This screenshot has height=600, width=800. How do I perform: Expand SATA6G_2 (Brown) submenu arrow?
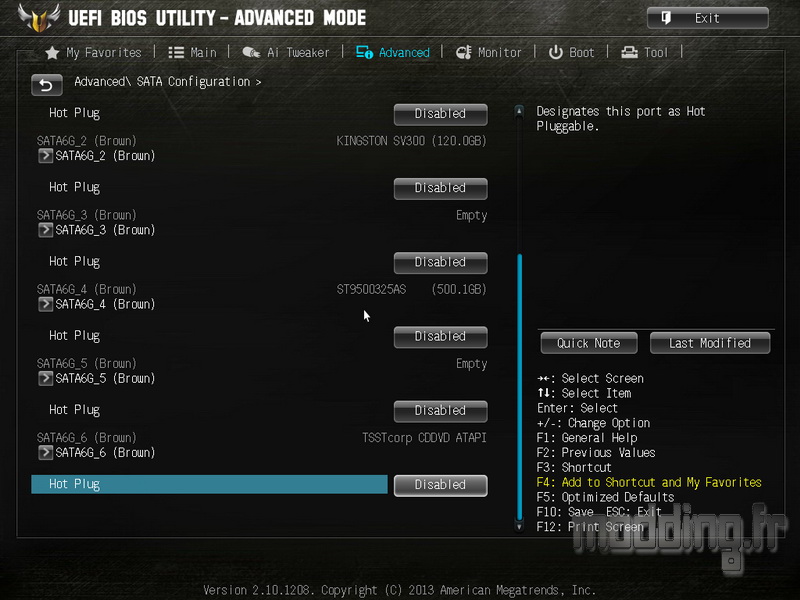(x=45, y=156)
